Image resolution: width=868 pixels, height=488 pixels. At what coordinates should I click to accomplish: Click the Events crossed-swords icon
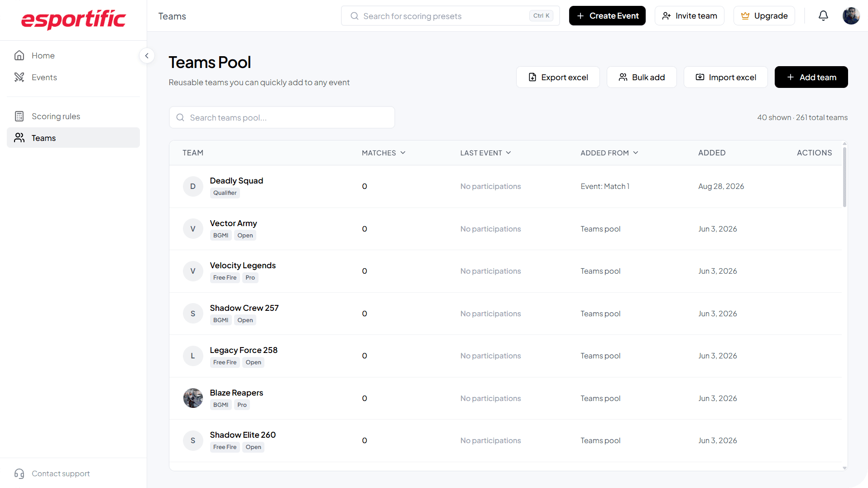pos(19,77)
